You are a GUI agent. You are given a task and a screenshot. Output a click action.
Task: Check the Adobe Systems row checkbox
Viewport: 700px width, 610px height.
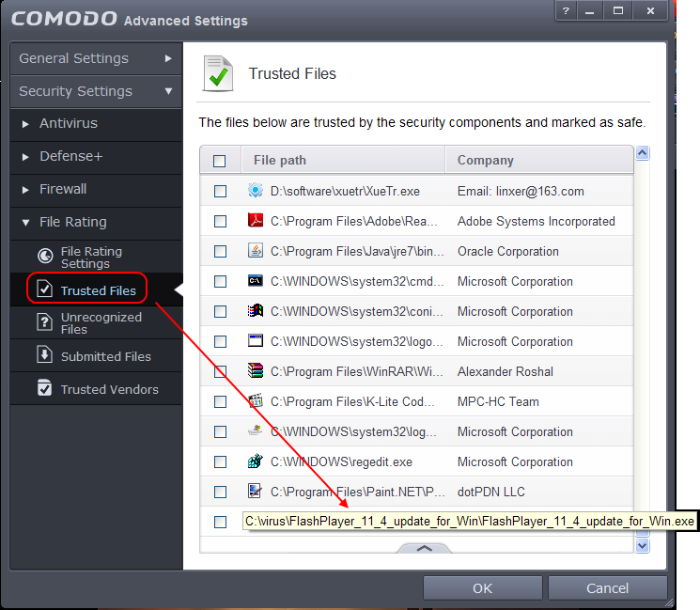click(220, 221)
